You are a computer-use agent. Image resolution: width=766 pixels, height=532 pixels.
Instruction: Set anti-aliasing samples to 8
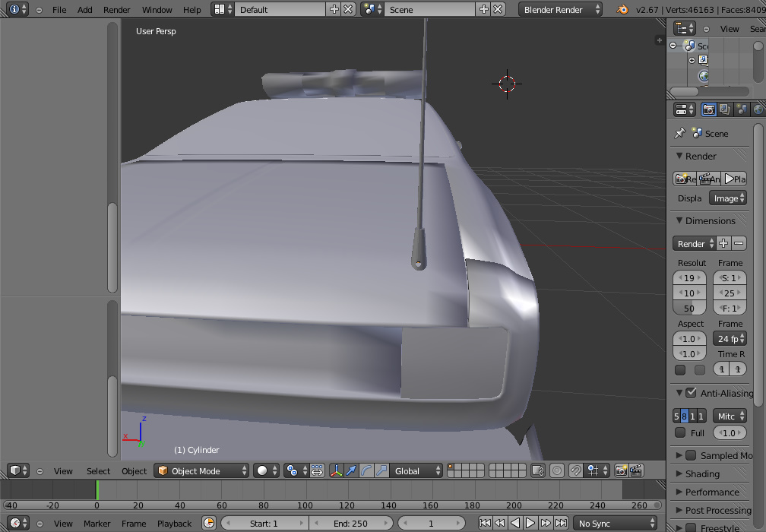point(685,416)
